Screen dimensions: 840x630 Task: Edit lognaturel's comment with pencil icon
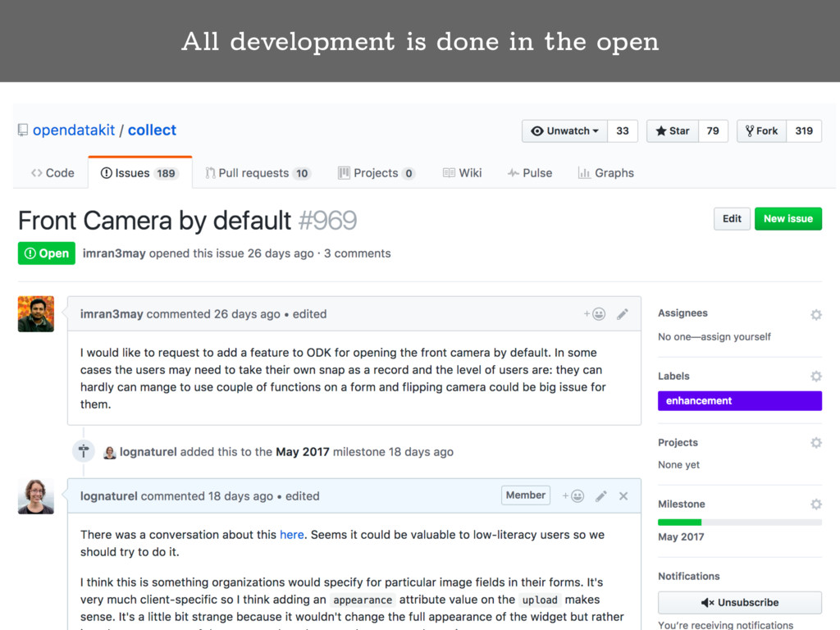pyautogui.click(x=601, y=496)
